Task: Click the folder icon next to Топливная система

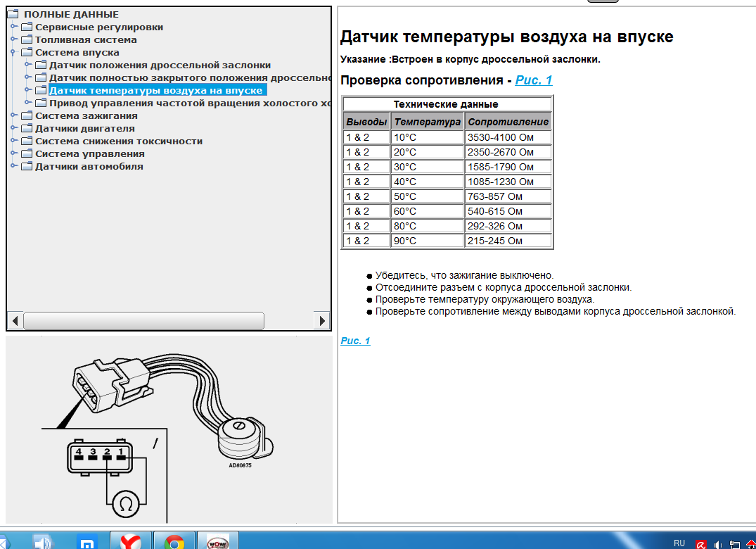Action: [27, 40]
